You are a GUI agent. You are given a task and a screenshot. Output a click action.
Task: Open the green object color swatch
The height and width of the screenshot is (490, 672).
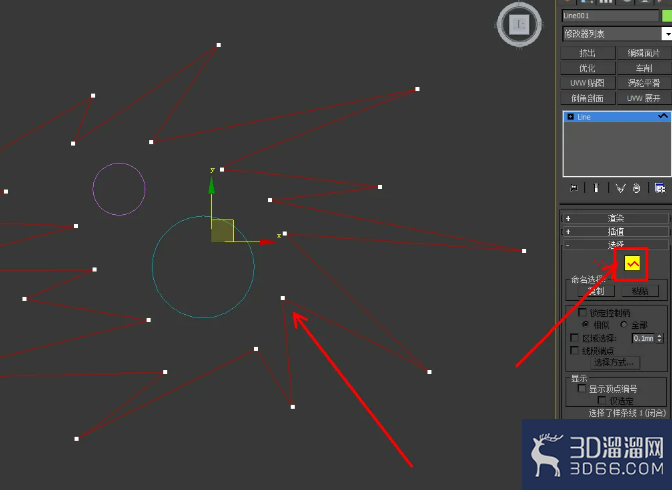pos(667,16)
